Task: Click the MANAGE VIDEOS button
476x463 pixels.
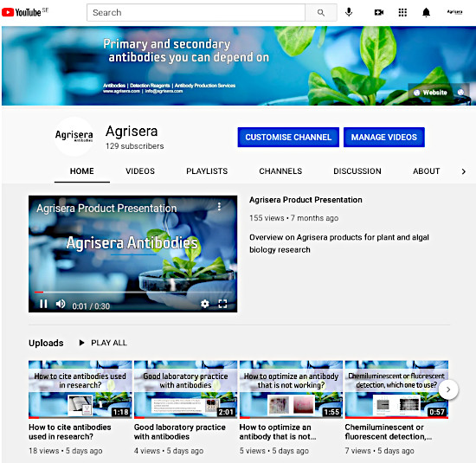Action: pos(384,138)
